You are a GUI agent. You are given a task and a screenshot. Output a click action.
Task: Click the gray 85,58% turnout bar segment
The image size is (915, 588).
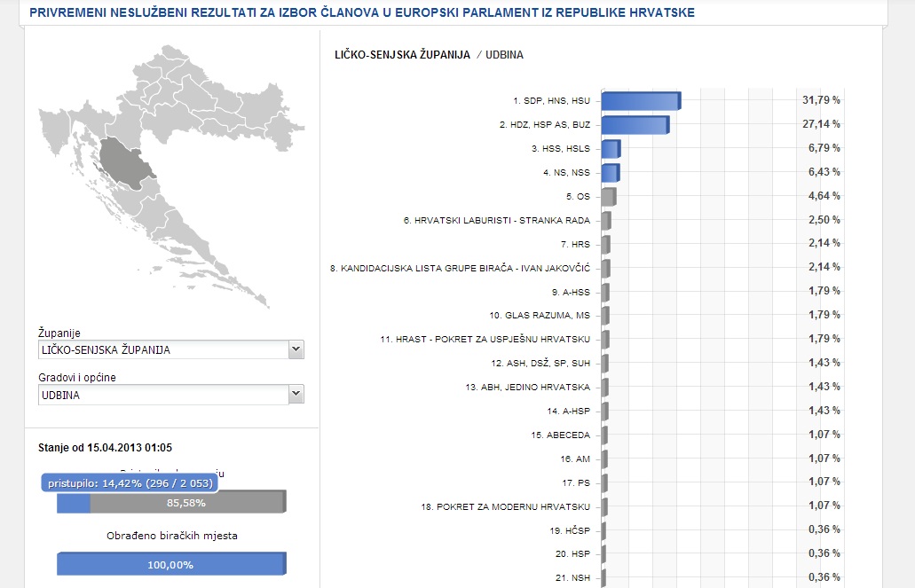[x=188, y=502]
